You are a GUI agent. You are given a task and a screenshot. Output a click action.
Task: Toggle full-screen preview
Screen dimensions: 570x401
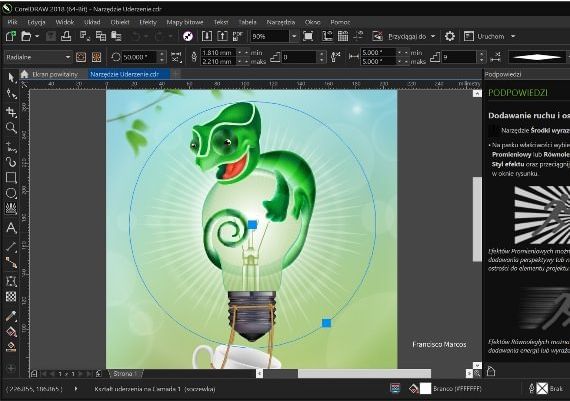point(308,36)
